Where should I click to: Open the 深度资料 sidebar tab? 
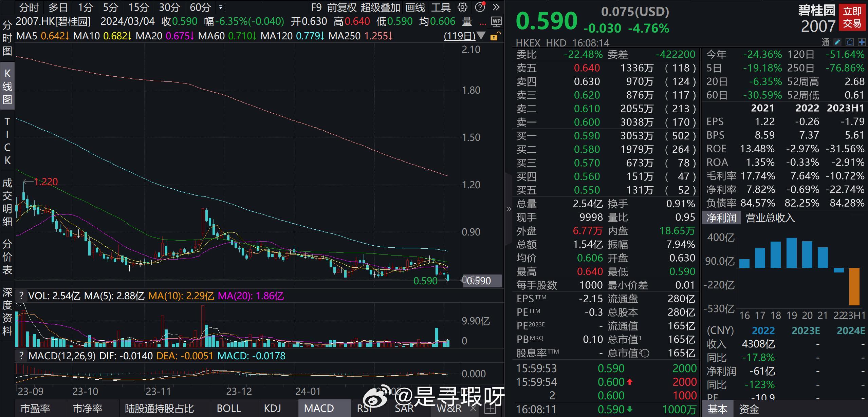pyautogui.click(x=7, y=311)
